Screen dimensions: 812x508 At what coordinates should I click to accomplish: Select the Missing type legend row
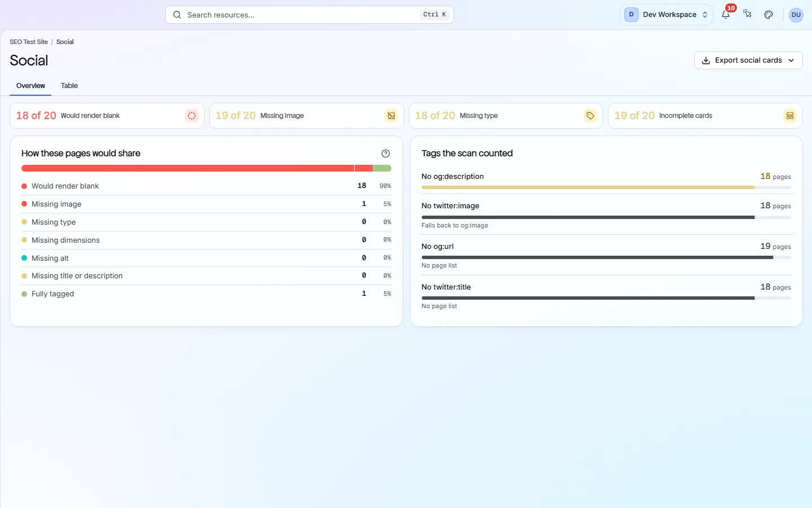click(206, 222)
